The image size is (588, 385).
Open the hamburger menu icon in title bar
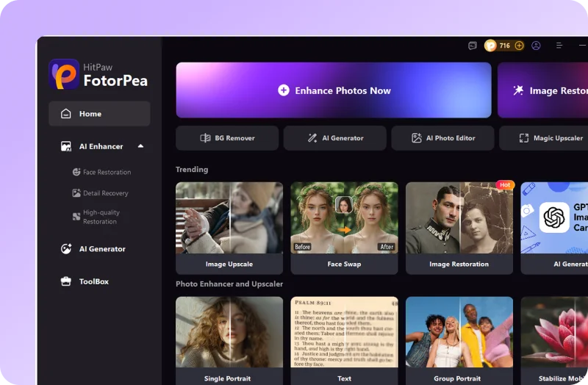pos(559,46)
